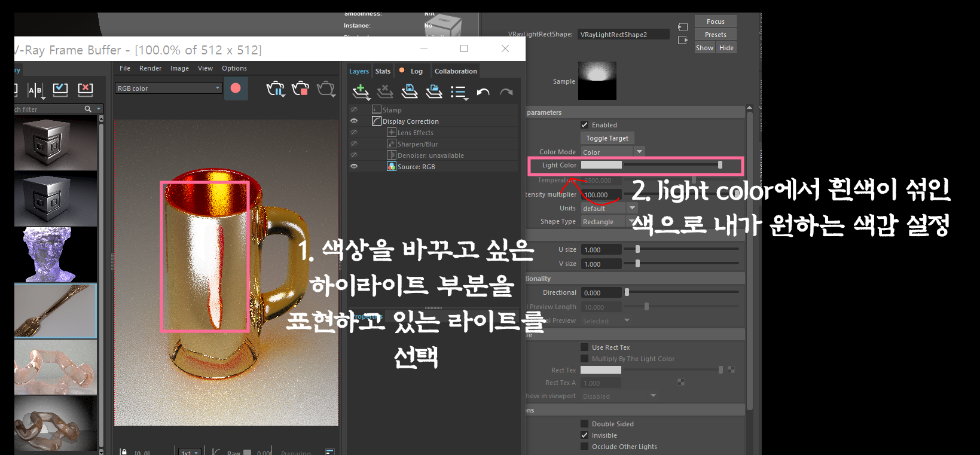Click the search magnifier in the history filter

[x=88, y=109]
